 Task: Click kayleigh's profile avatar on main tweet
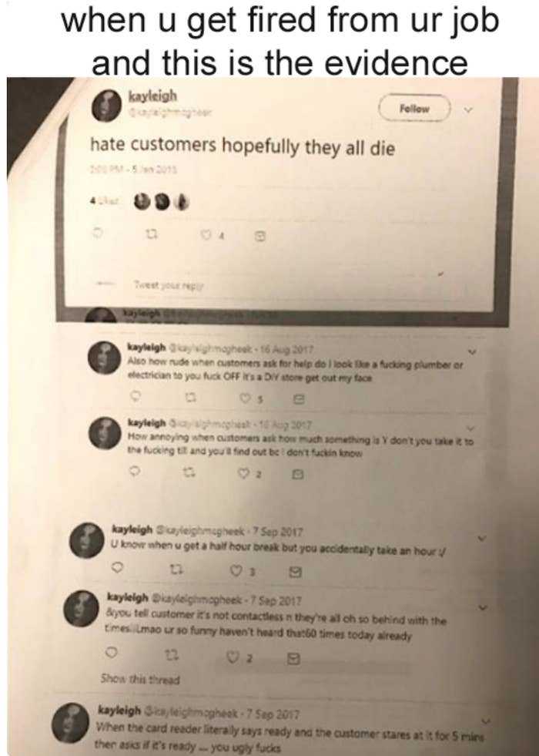pos(107,105)
